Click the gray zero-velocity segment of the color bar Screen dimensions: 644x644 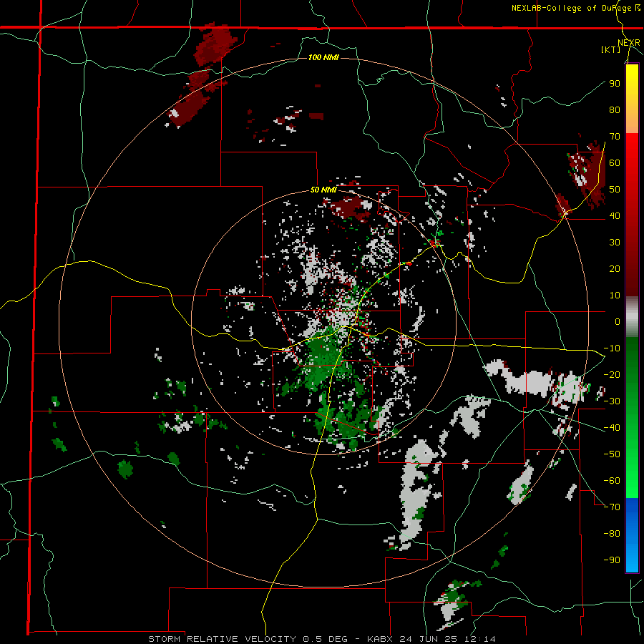(x=632, y=317)
